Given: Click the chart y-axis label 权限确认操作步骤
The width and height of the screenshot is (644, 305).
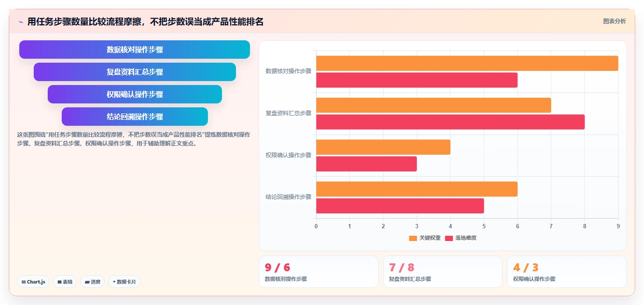Looking at the screenshot, I should pos(289,155).
